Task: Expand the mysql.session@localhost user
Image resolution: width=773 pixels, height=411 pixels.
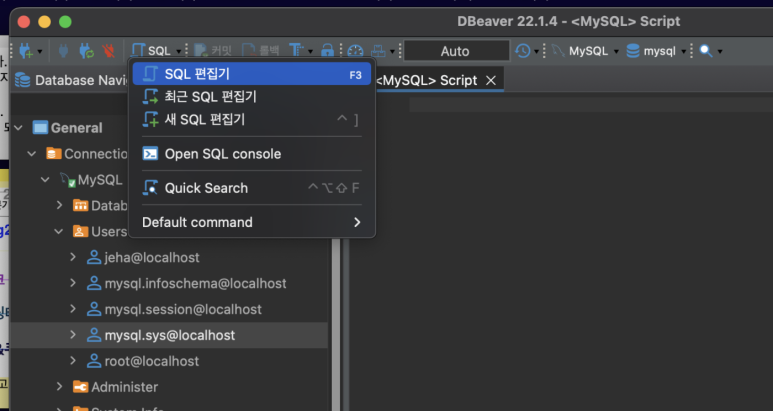Action: [73, 308]
